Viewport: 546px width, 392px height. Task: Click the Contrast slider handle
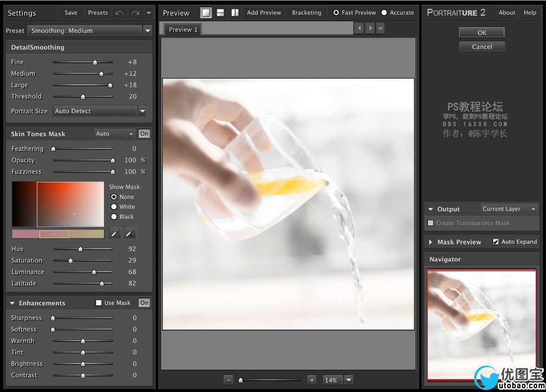coord(83,376)
